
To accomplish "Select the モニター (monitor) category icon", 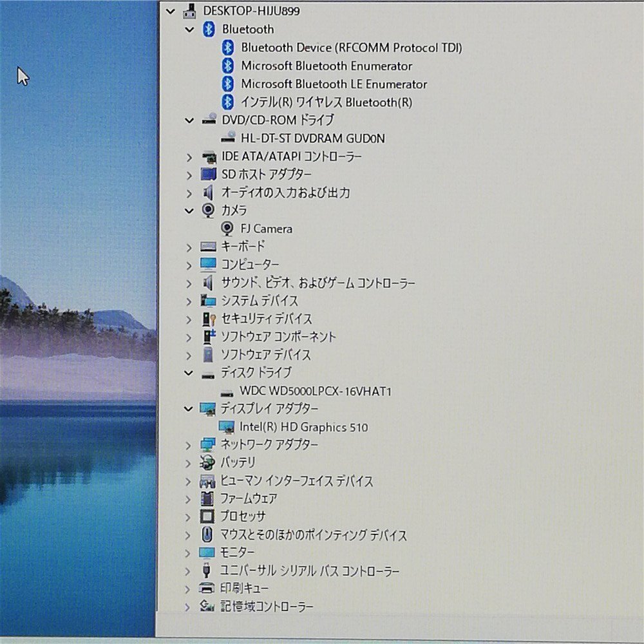I will tap(207, 552).
